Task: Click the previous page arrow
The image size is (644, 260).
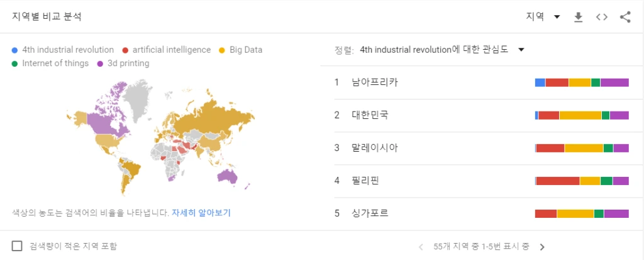Action: point(421,247)
